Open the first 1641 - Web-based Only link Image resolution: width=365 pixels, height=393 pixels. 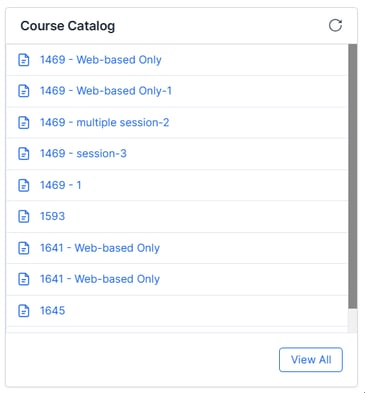click(100, 248)
